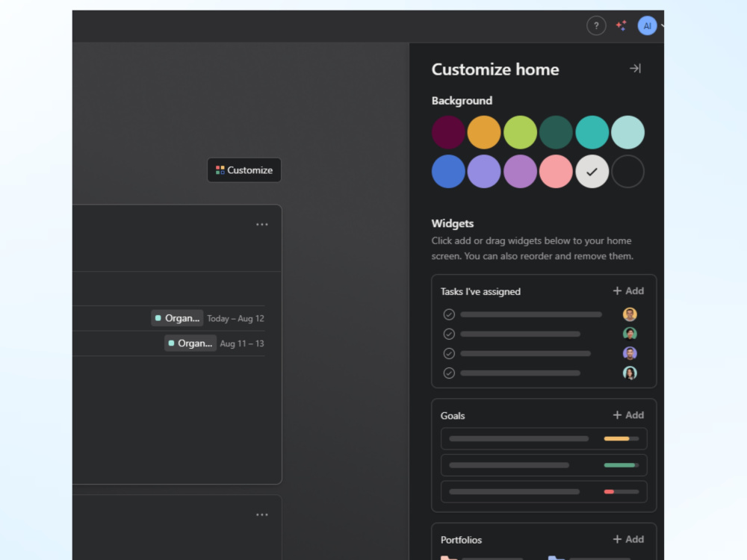The image size is (747, 560).
Task: Add the Goals widget
Action: 628,415
